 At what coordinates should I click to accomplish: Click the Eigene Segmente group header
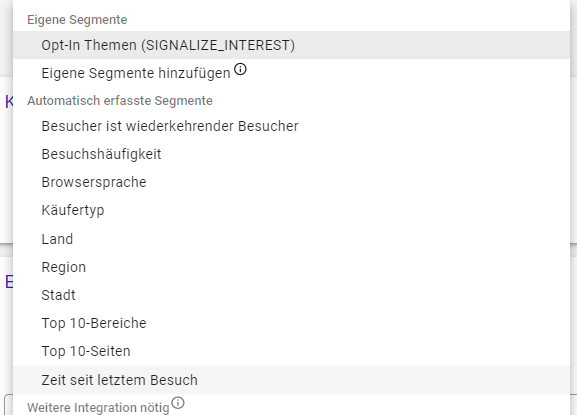77,19
